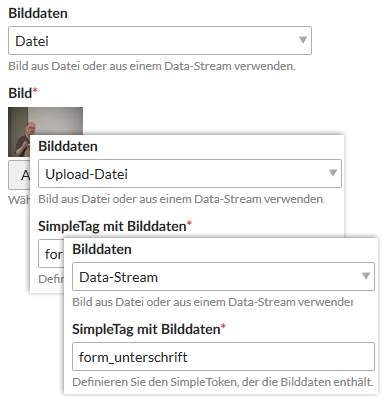Click the arrow icon in the Upload-Datei combo box

[x=333, y=173]
